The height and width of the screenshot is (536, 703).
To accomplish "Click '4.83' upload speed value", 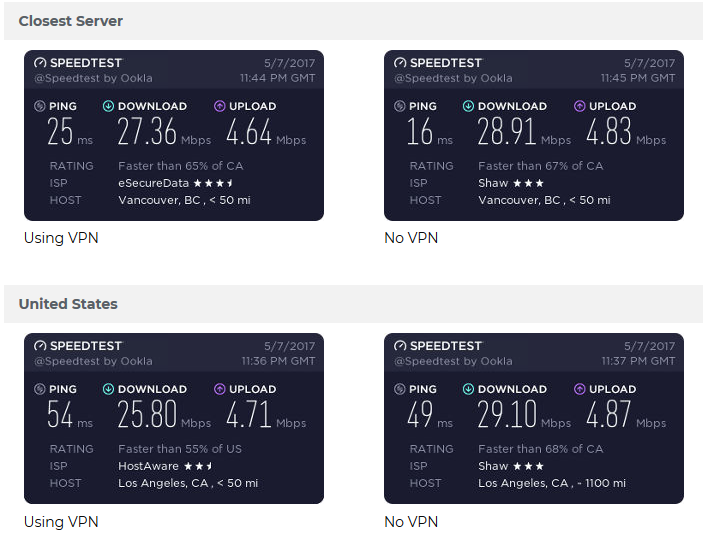I will tap(609, 131).
